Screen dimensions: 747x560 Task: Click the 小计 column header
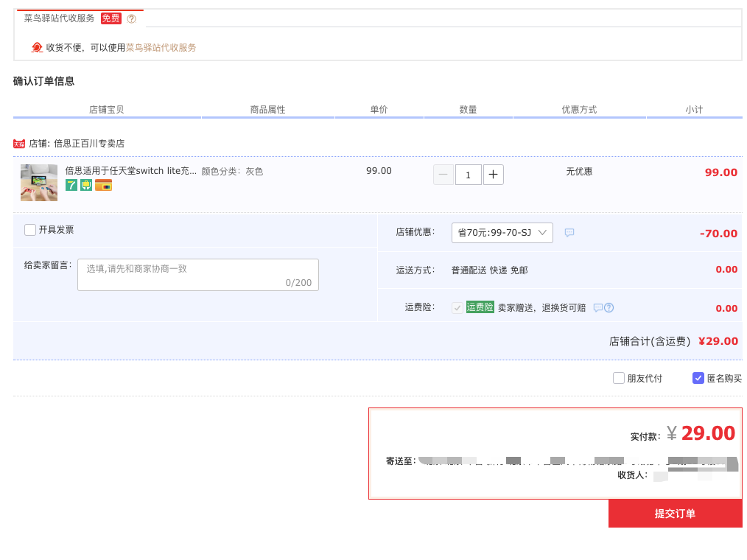click(694, 110)
